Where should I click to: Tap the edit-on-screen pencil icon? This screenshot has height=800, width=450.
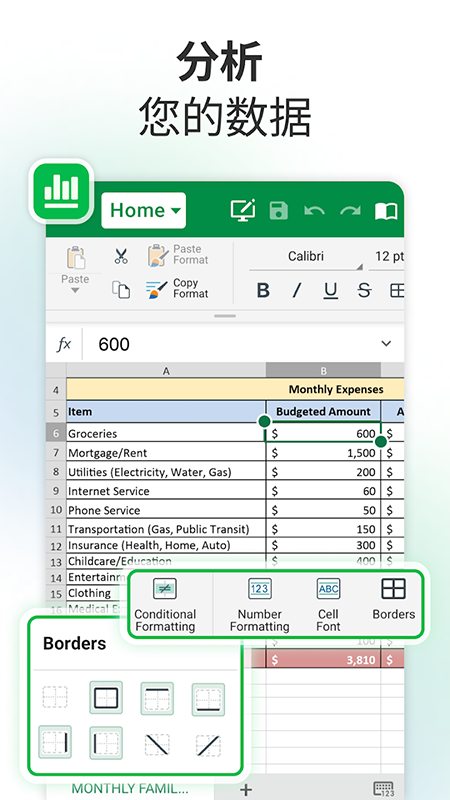tap(243, 210)
